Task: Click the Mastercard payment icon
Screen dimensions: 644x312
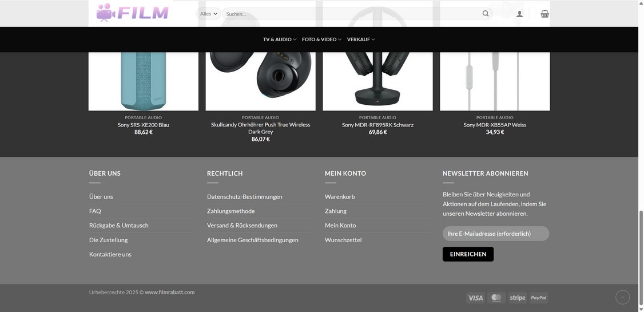Action: [x=496, y=298]
